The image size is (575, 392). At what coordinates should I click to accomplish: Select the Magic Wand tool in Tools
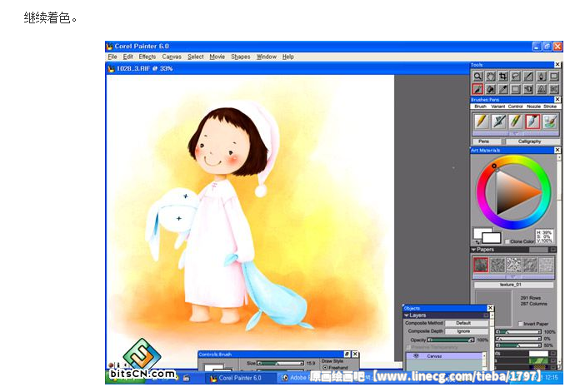point(528,77)
